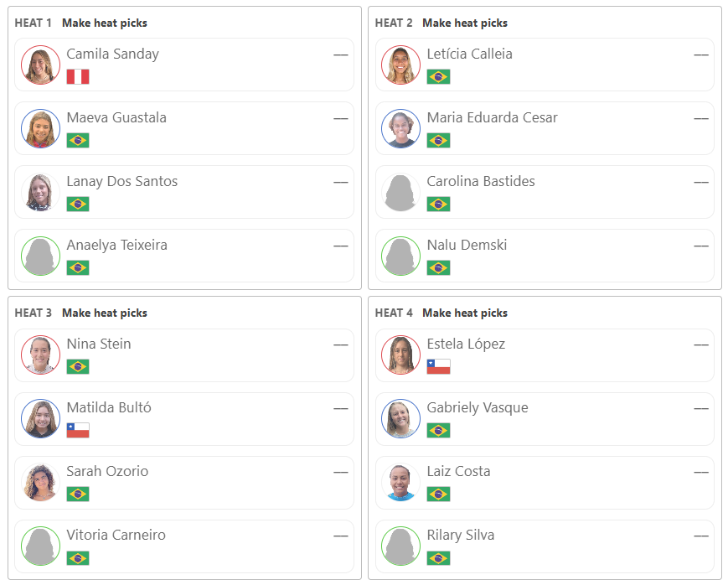728x585 pixels.
Task: Select the Maria Eduarda Cesar athlete name
Action: (492, 117)
